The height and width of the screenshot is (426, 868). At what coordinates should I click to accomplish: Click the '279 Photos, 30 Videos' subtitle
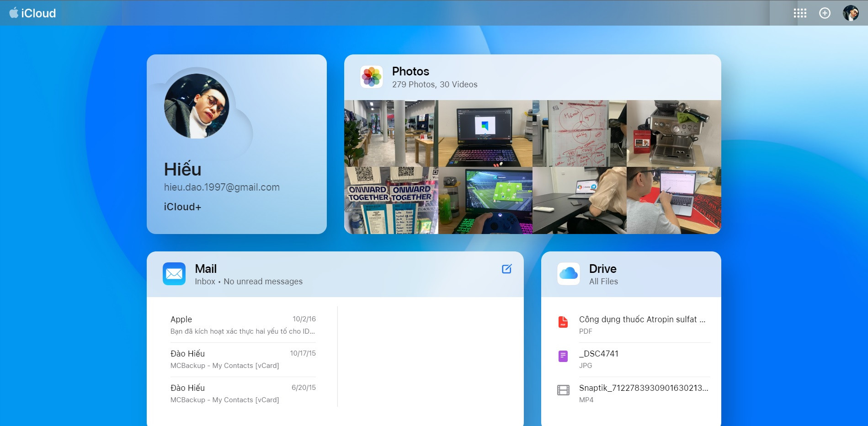[435, 85]
